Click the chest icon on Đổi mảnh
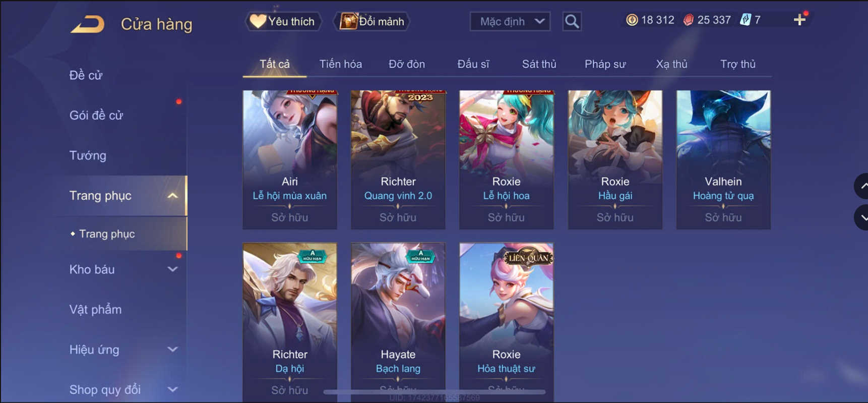The height and width of the screenshot is (403, 868). [x=348, y=21]
